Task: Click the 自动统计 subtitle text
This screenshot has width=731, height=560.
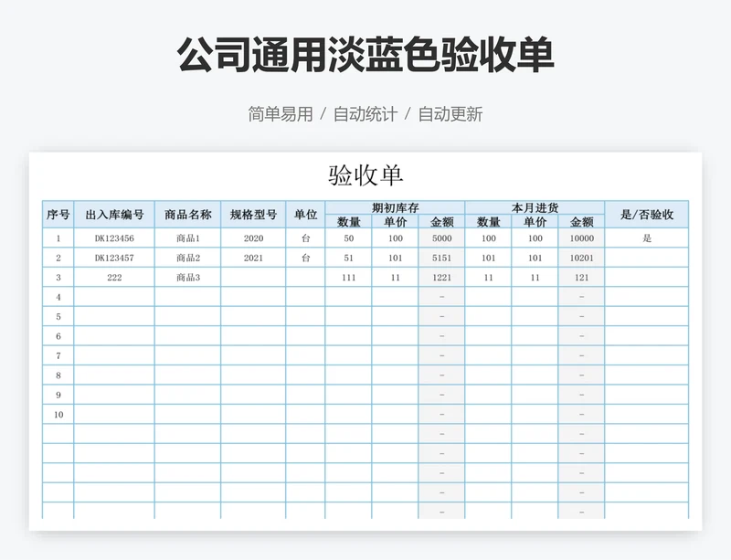Action: 365,114
